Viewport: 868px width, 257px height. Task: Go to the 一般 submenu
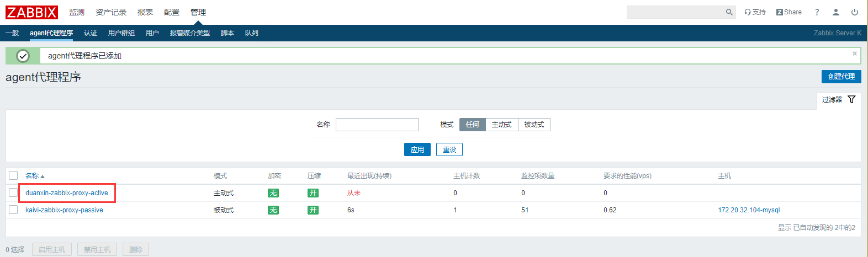click(x=12, y=33)
